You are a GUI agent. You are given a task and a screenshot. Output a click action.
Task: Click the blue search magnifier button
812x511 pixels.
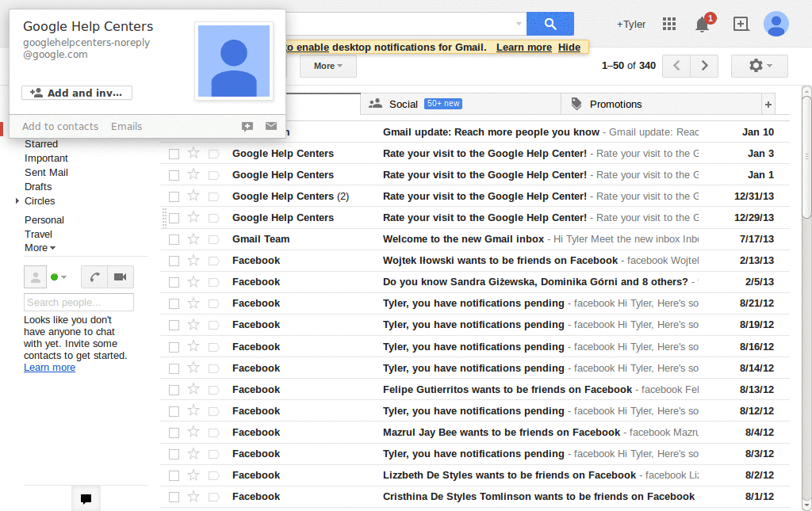point(550,24)
